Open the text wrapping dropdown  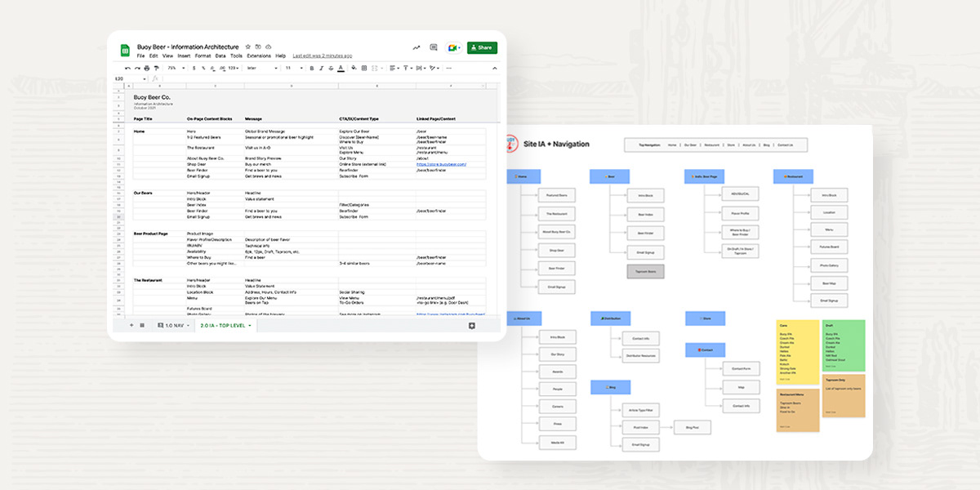point(421,68)
